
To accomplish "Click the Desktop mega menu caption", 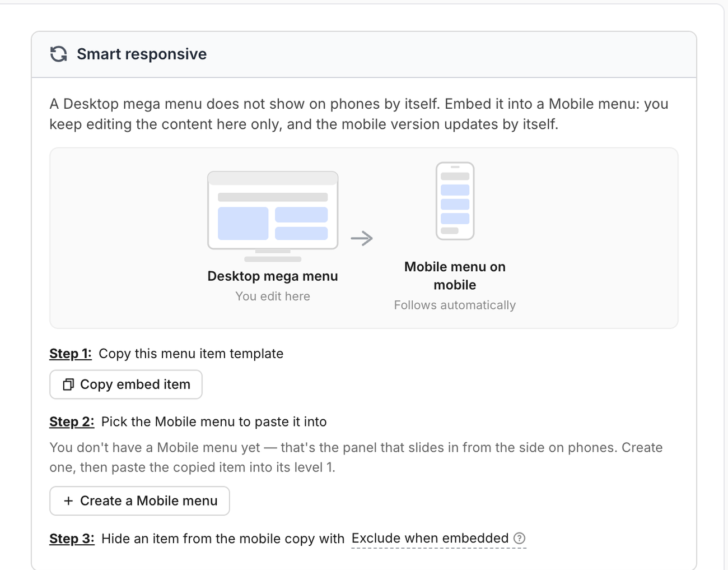I will (x=273, y=276).
